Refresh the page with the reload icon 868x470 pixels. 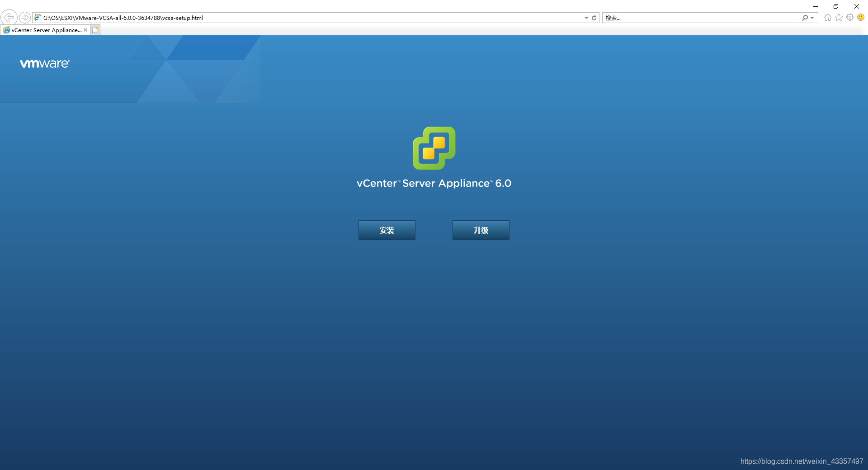[594, 18]
